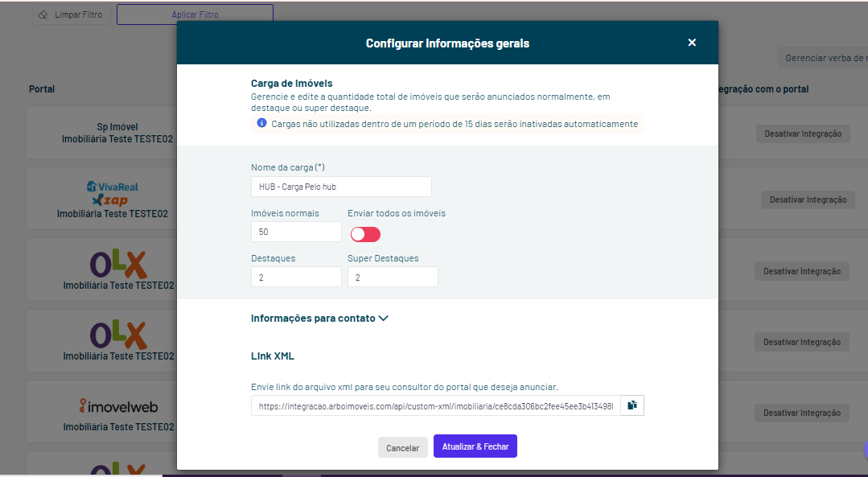Close the Configurar Informações gerais dialog

click(691, 43)
